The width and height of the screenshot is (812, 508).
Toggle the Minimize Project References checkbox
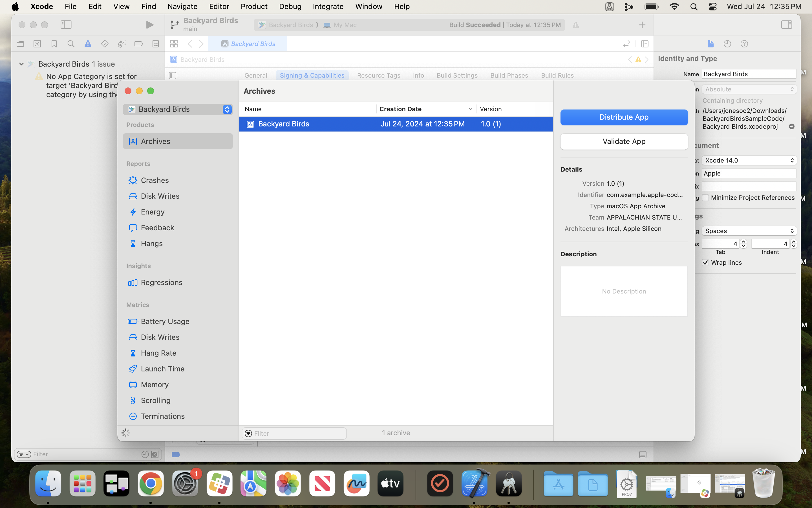[705, 198]
